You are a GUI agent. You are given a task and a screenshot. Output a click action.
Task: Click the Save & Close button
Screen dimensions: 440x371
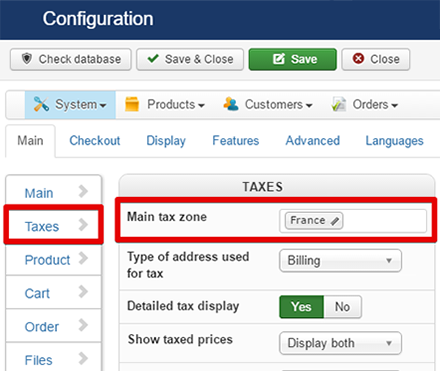[x=190, y=59]
